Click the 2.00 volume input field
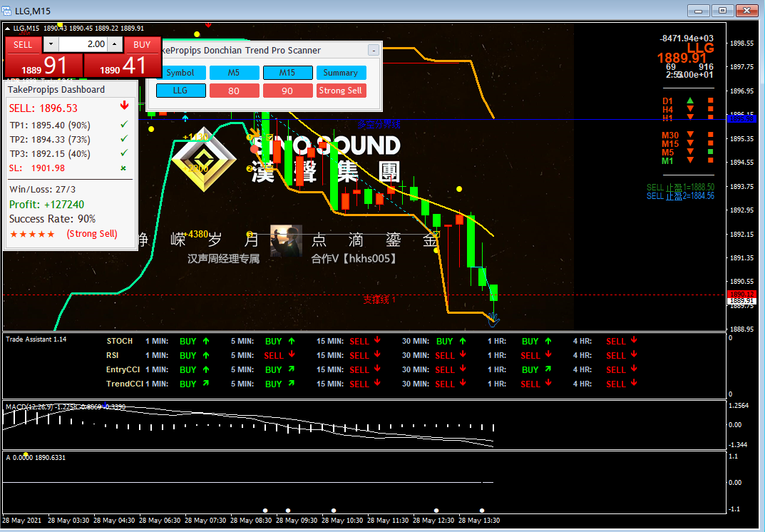Viewport: 765px width, 532px height. click(83, 44)
